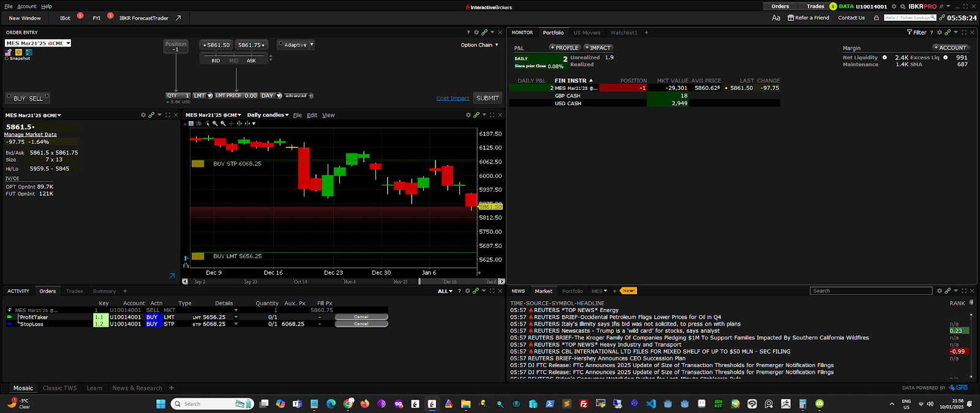Open the ALL filter dropdown in Activity
This screenshot has width=980, height=413.
[x=445, y=291]
